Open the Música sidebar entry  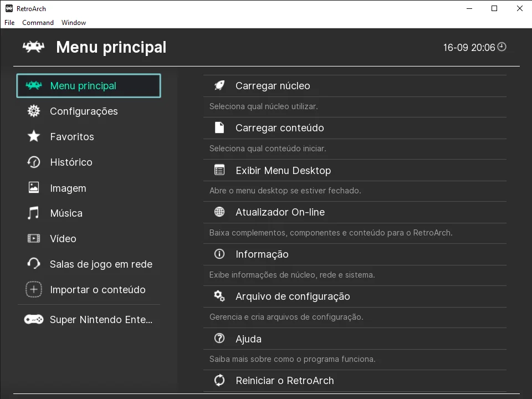click(89, 213)
